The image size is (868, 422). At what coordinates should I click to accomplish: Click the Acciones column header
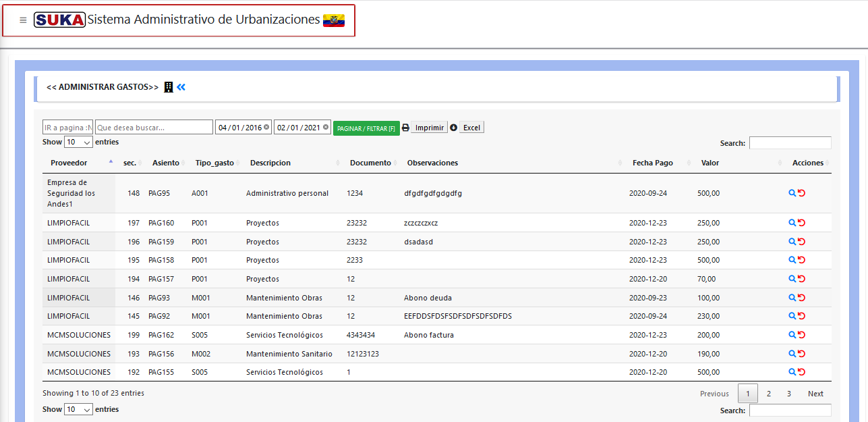point(808,163)
